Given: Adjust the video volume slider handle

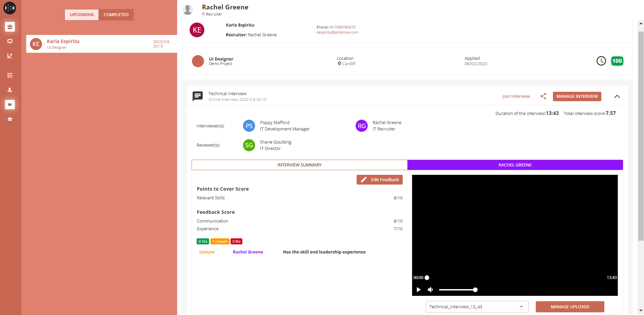Looking at the screenshot, I should (475, 290).
